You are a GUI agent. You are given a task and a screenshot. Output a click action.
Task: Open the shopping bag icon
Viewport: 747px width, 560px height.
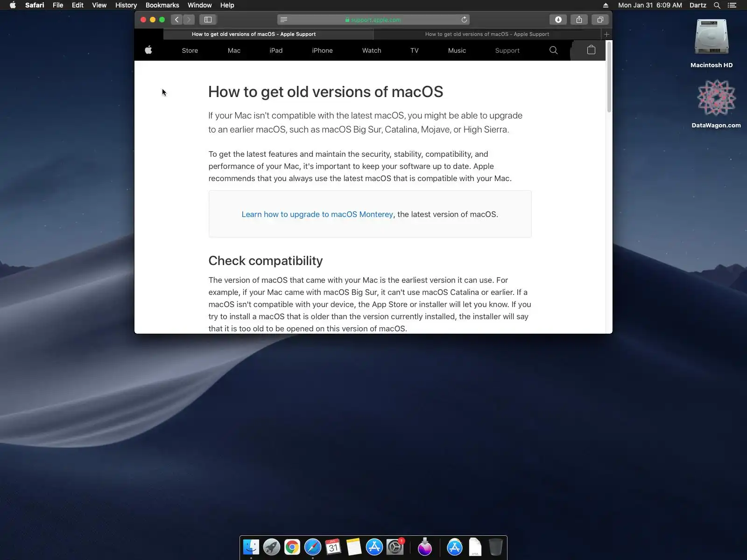pos(591,50)
